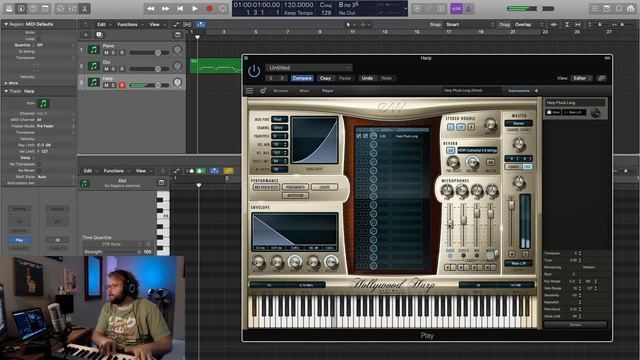Toggle the blue Catch playhead button
The image size is (640, 360).
pos(200,24)
